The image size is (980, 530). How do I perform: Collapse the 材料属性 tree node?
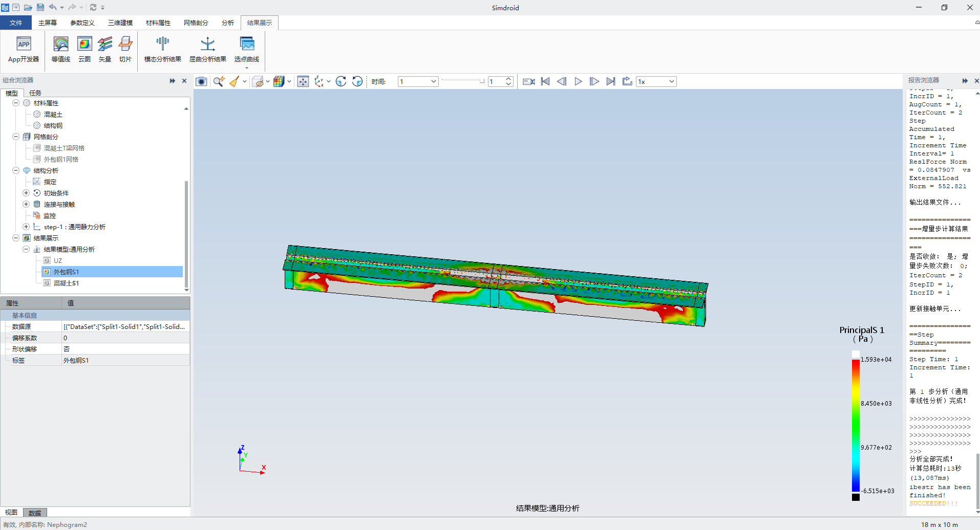tap(16, 103)
